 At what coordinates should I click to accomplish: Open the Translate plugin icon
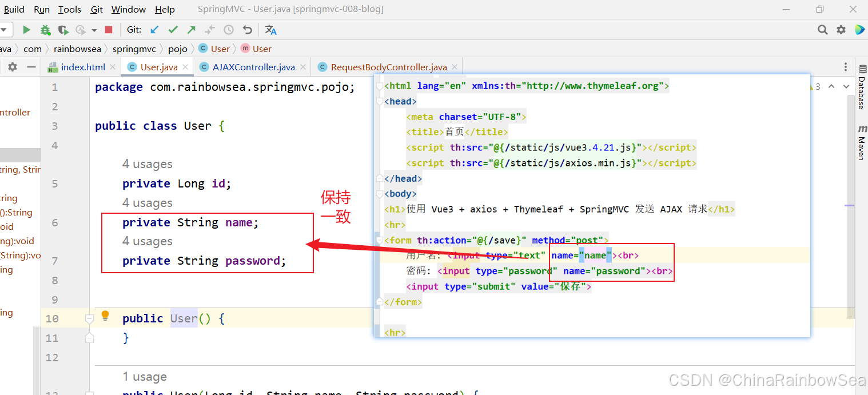271,30
